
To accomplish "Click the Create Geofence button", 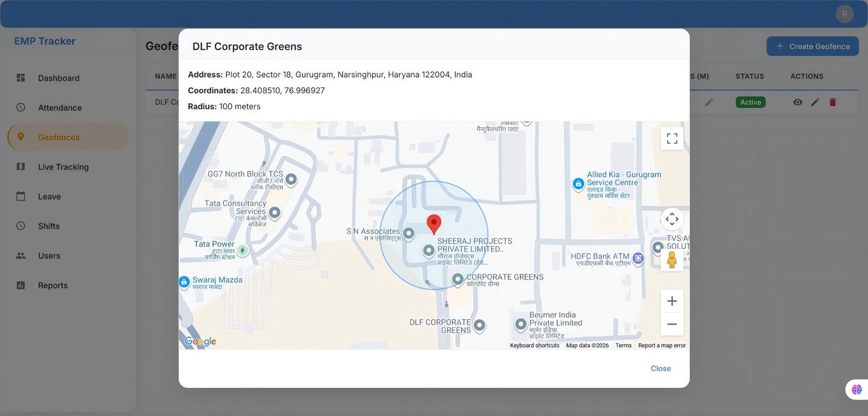I will click(812, 46).
